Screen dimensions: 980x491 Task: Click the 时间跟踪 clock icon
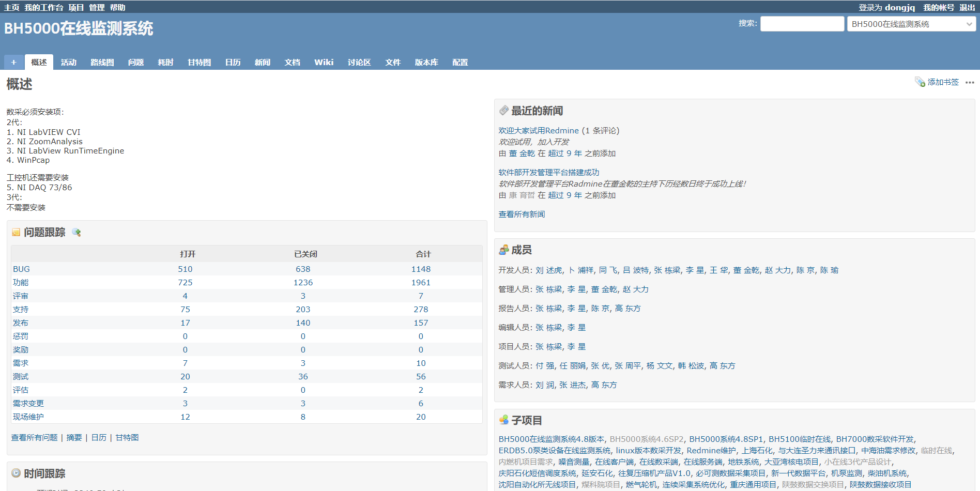pyautogui.click(x=16, y=473)
